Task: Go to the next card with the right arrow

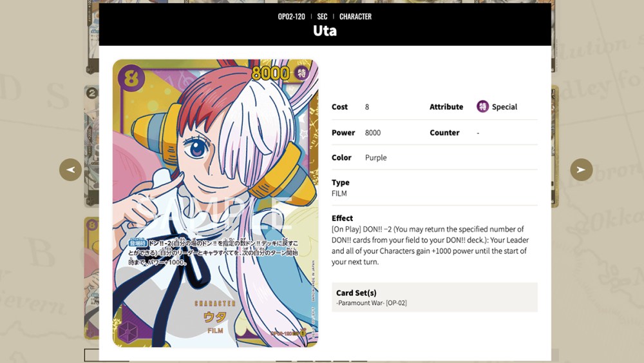Action: [581, 170]
